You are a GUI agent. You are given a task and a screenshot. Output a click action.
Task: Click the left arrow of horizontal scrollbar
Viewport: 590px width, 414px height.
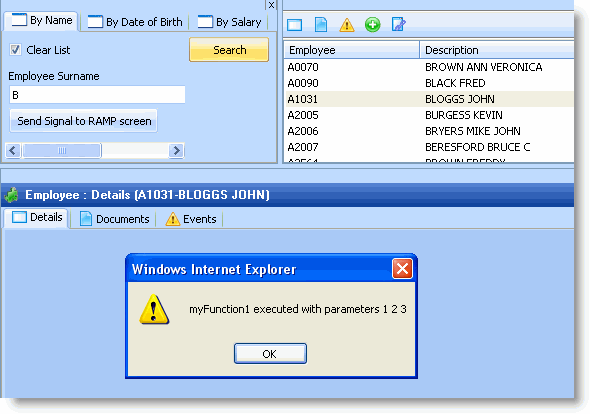coord(13,151)
